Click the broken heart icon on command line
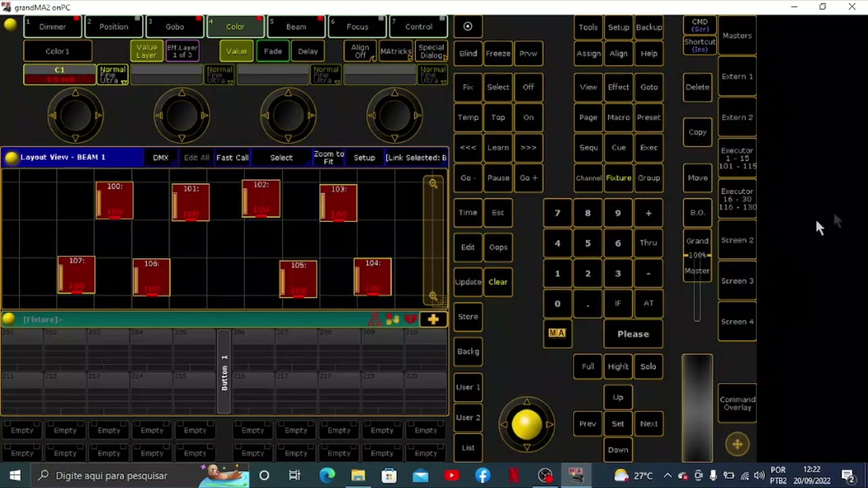 411,319
